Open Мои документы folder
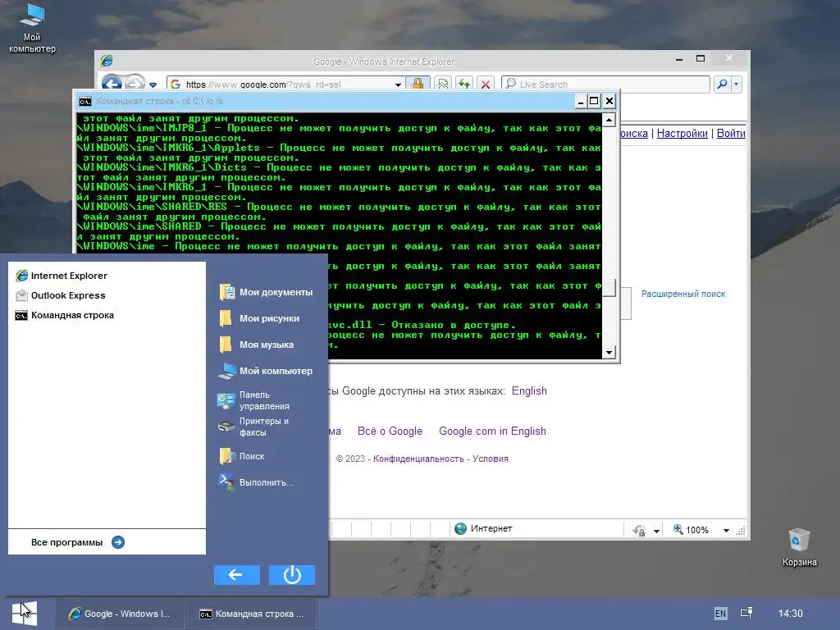The height and width of the screenshot is (630, 840). (x=267, y=292)
